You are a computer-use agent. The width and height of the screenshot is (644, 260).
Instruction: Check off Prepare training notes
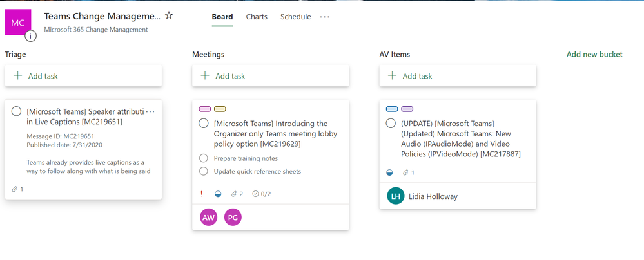pos(203,158)
